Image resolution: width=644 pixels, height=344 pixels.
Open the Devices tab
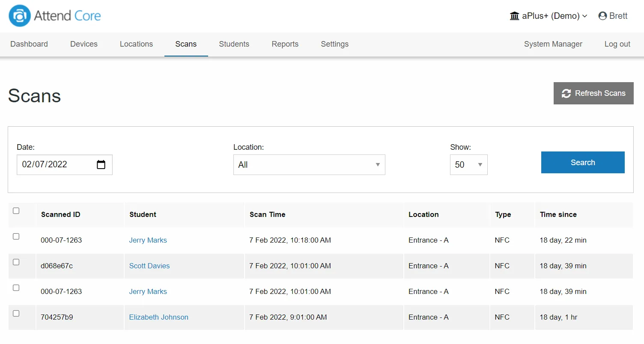(x=84, y=44)
